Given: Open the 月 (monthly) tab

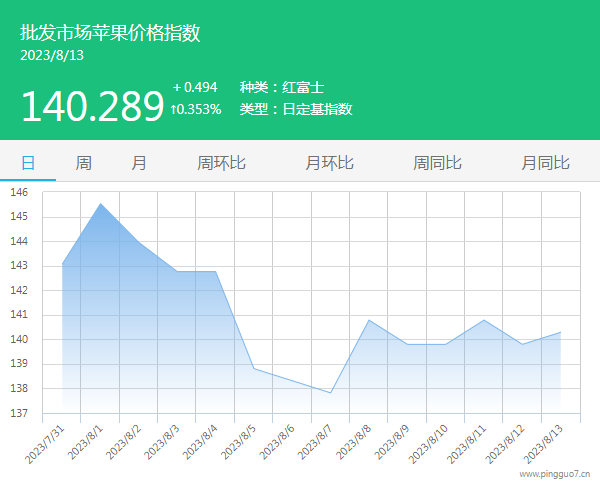Looking at the screenshot, I should [x=139, y=162].
